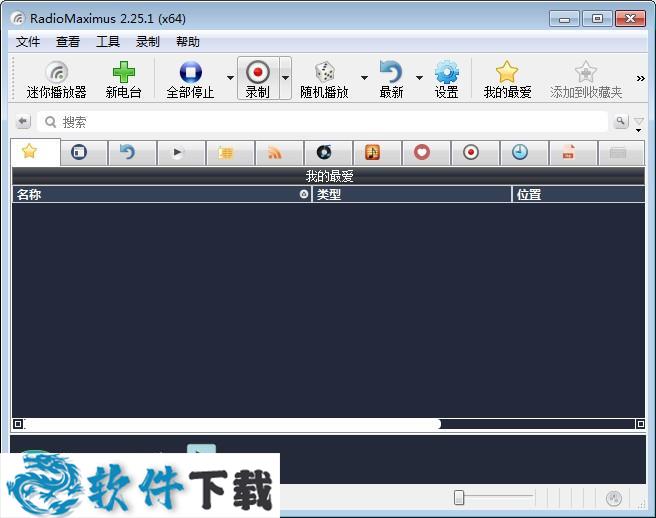Play a random station (随机播放)

pyautogui.click(x=324, y=79)
